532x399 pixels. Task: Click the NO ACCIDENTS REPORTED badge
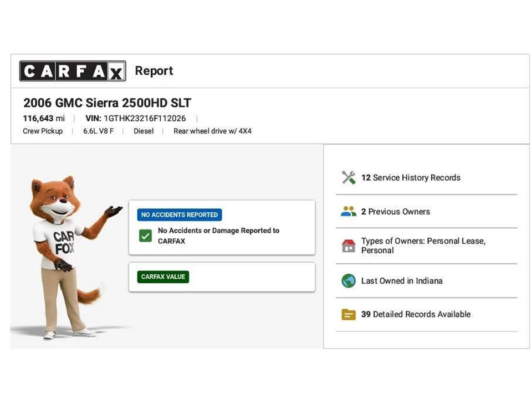pyautogui.click(x=180, y=215)
